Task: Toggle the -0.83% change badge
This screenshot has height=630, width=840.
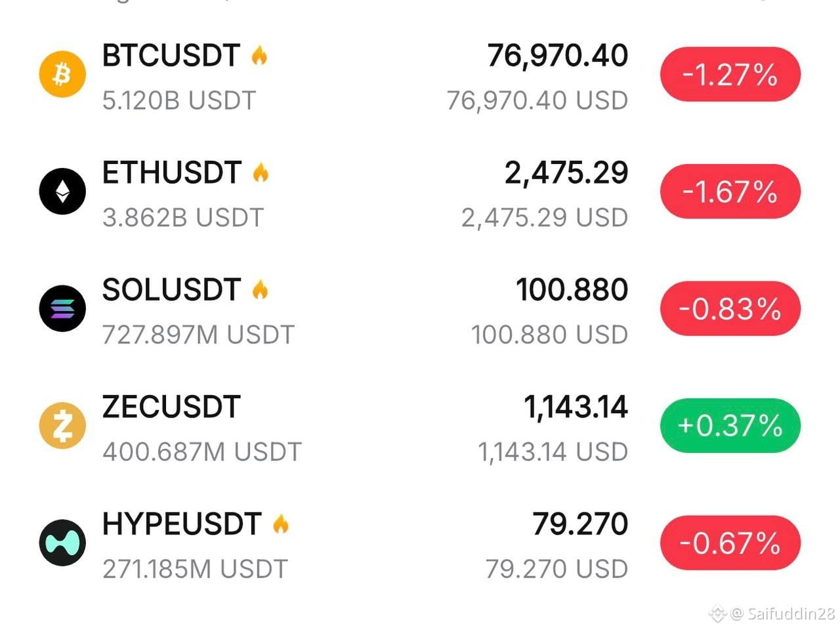Action: (730, 308)
